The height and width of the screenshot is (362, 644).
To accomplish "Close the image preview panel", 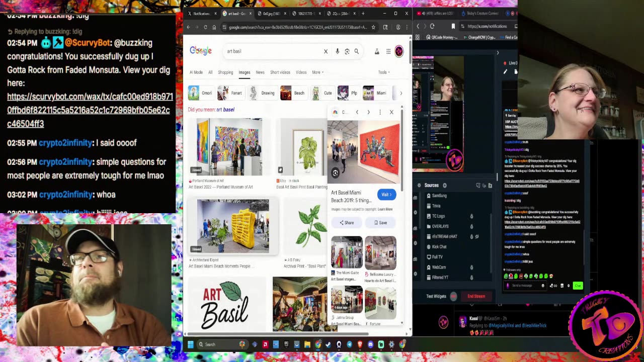I will click(x=391, y=112).
